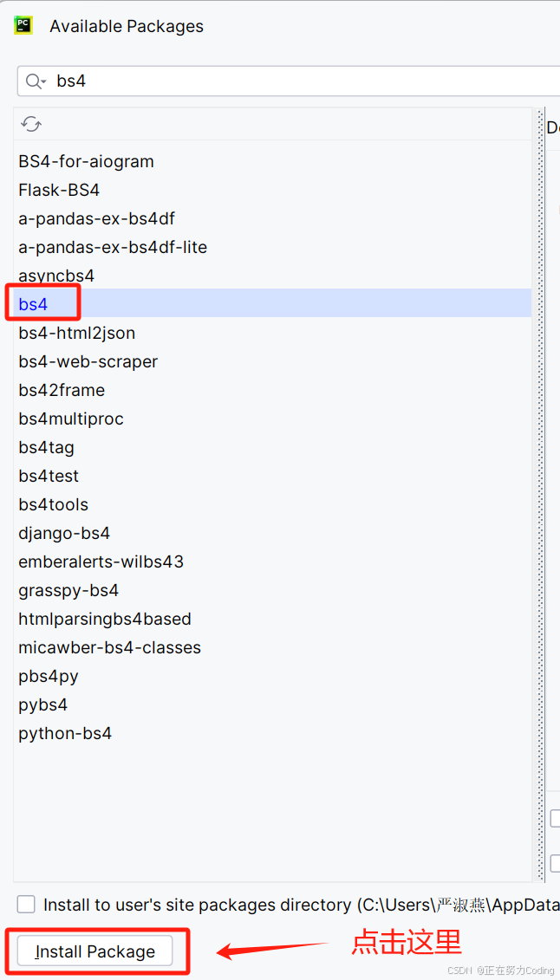This screenshot has width=560, height=980.
Task: Select the django-bs4 package
Action: [63, 533]
